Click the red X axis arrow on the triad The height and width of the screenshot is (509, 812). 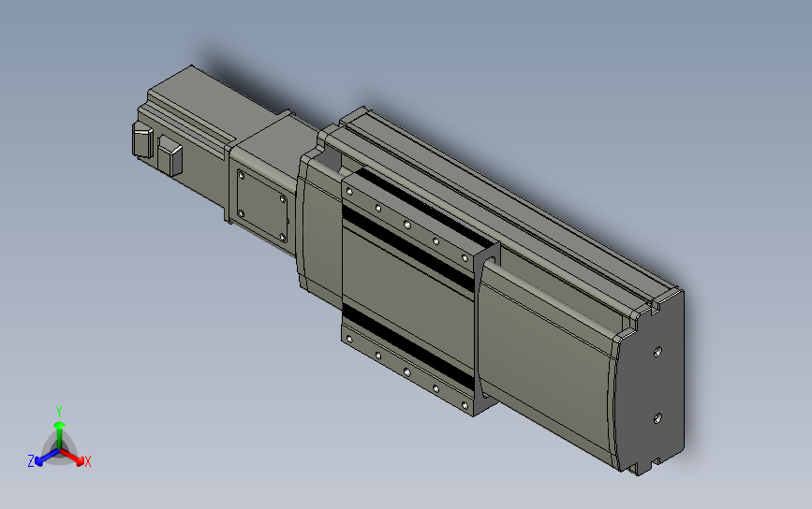72,457
